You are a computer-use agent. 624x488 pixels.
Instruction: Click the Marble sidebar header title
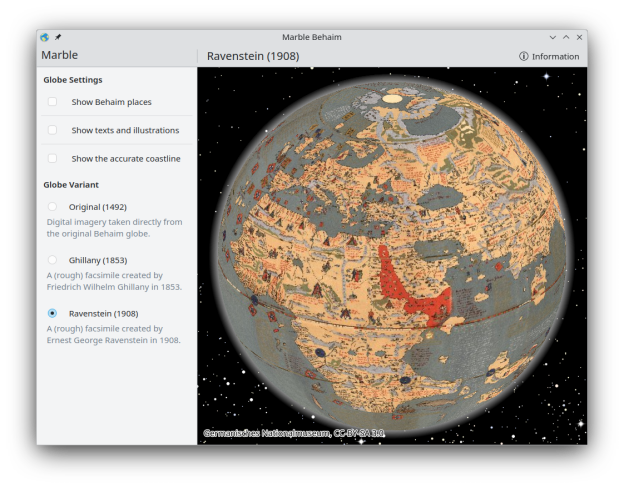pos(60,56)
